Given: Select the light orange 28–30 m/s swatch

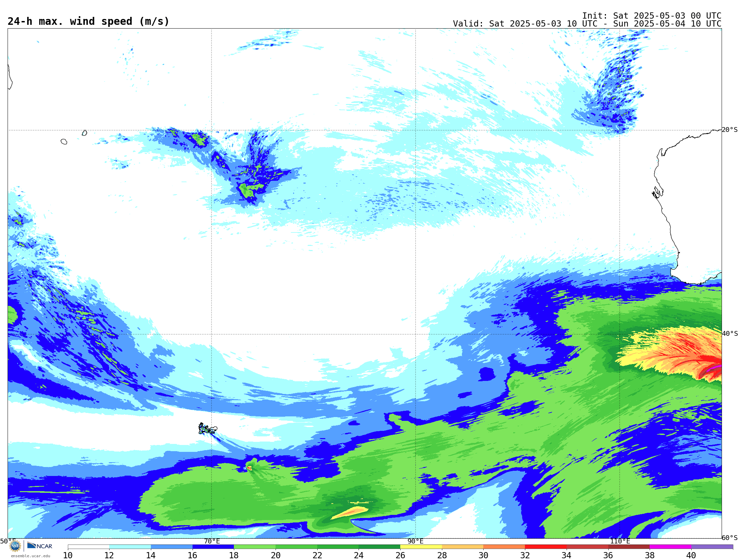Looking at the screenshot, I should tap(463, 547).
